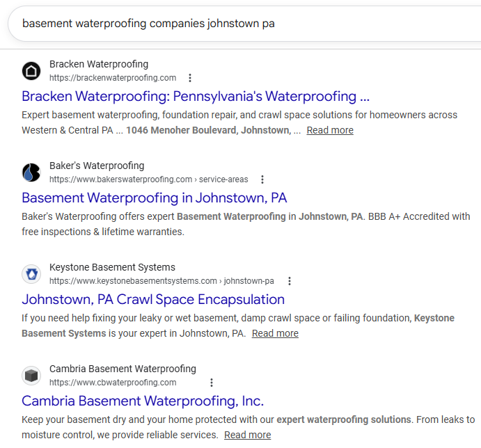Image resolution: width=481 pixels, height=448 pixels.
Task: Open three-dot menu for Bracken Waterproofing result
Action: 190,78
